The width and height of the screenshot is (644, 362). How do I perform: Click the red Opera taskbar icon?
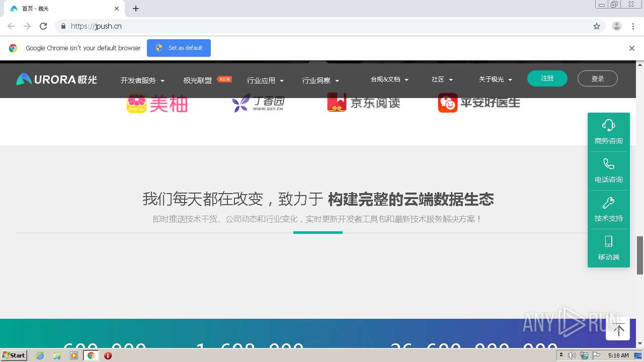tap(108, 355)
